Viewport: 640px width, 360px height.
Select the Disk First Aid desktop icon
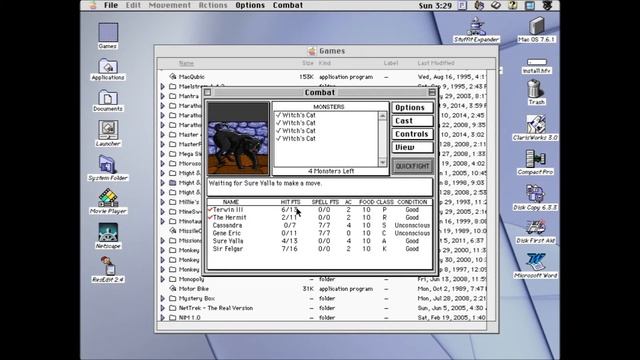[535, 228]
